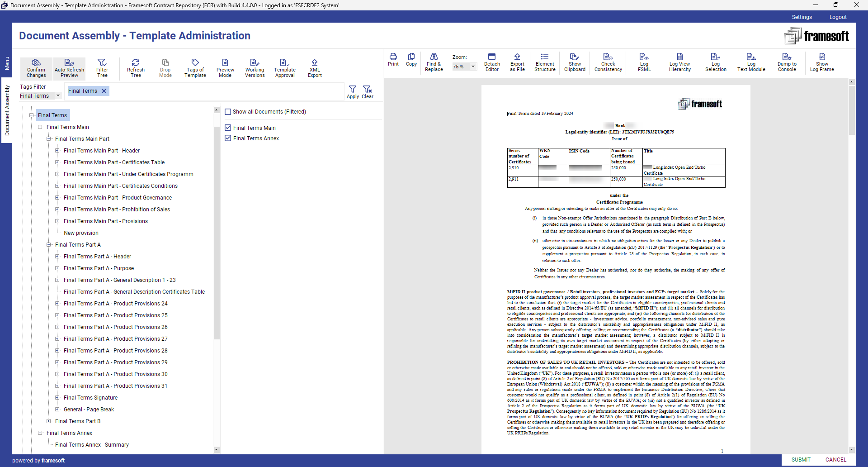Collapse the Final Terms root node

pos(32,115)
